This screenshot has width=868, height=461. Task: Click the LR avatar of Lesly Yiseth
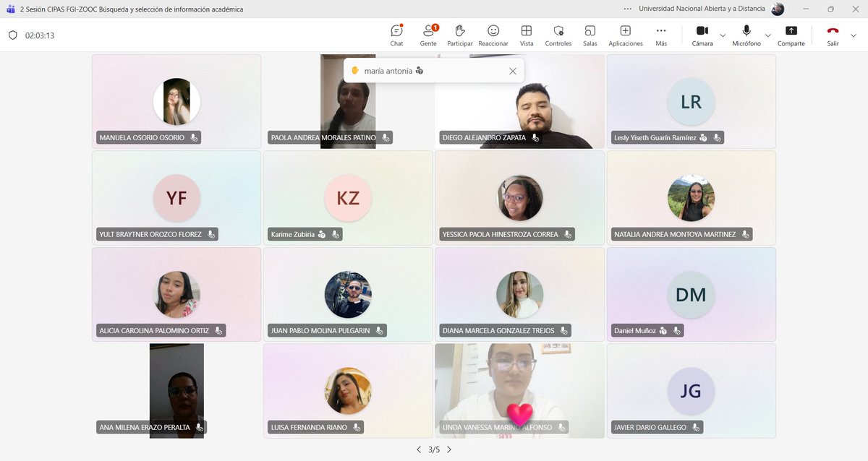point(691,102)
